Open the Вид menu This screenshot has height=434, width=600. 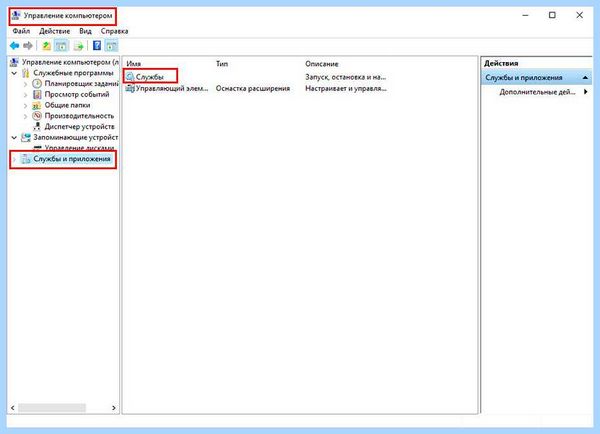coord(85,31)
